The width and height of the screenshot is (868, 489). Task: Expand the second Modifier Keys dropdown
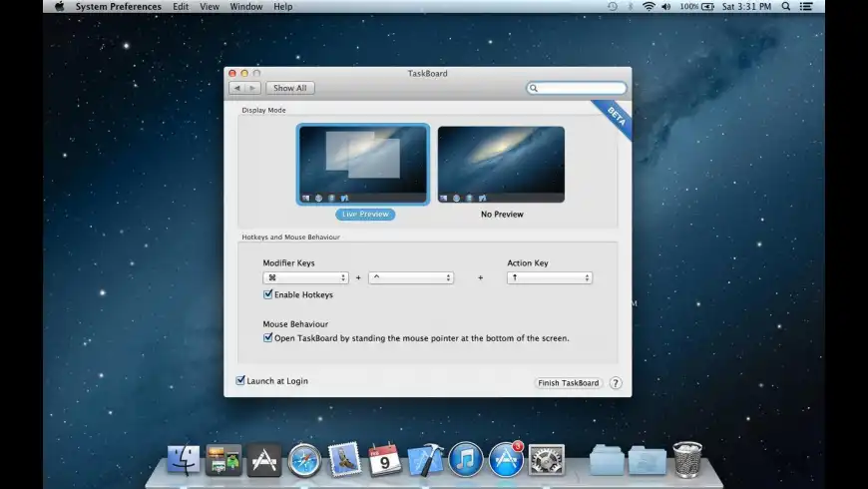[x=411, y=277]
